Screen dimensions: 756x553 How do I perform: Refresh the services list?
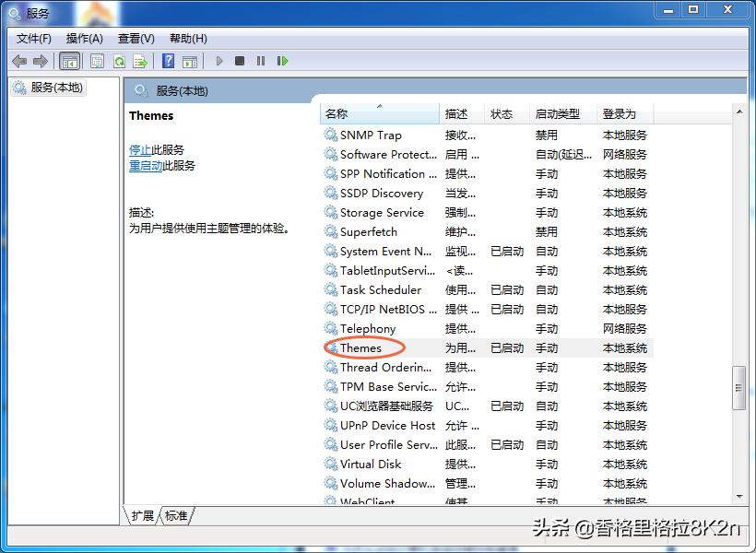click(x=119, y=61)
